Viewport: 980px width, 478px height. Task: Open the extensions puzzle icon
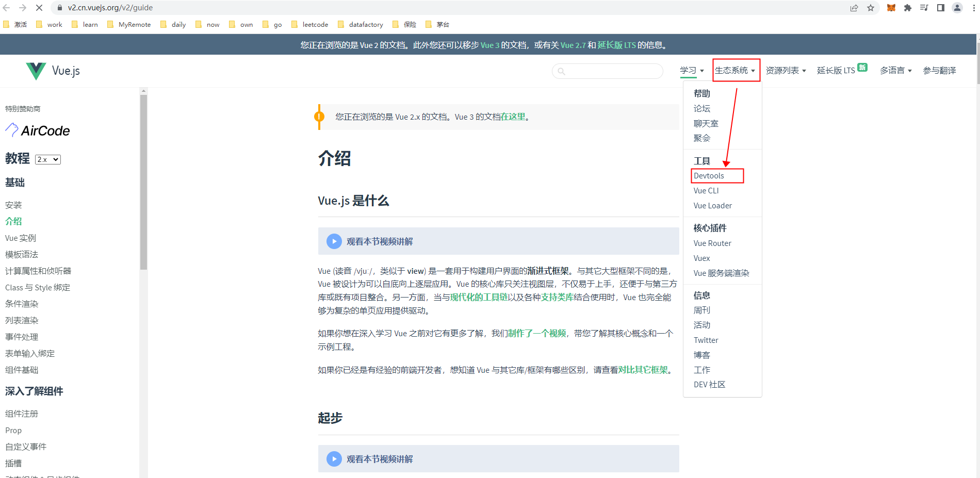pos(908,8)
